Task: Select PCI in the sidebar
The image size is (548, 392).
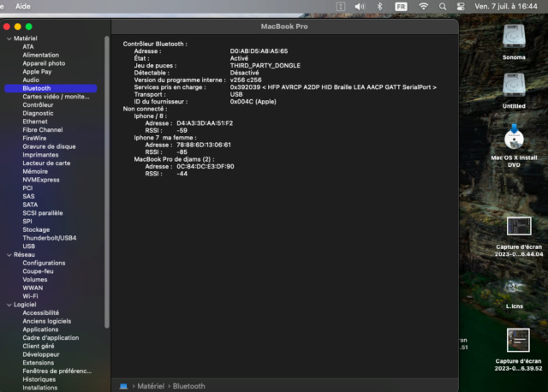Action: pos(27,188)
